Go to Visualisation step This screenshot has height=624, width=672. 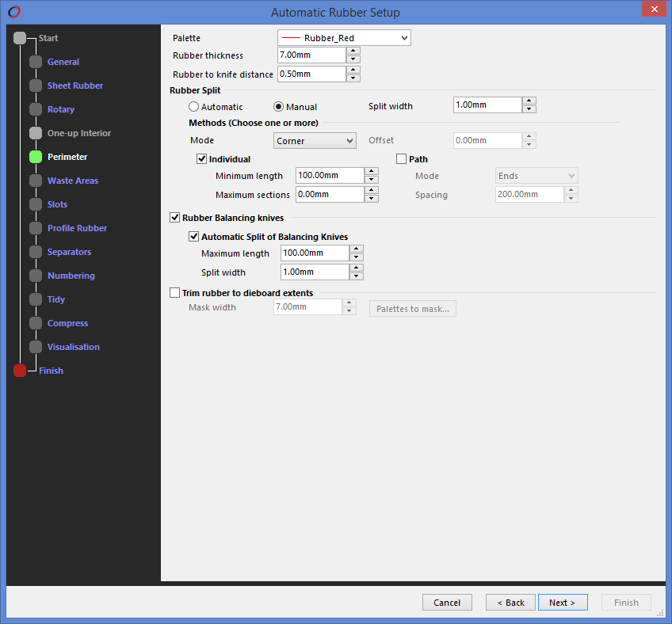coord(73,347)
